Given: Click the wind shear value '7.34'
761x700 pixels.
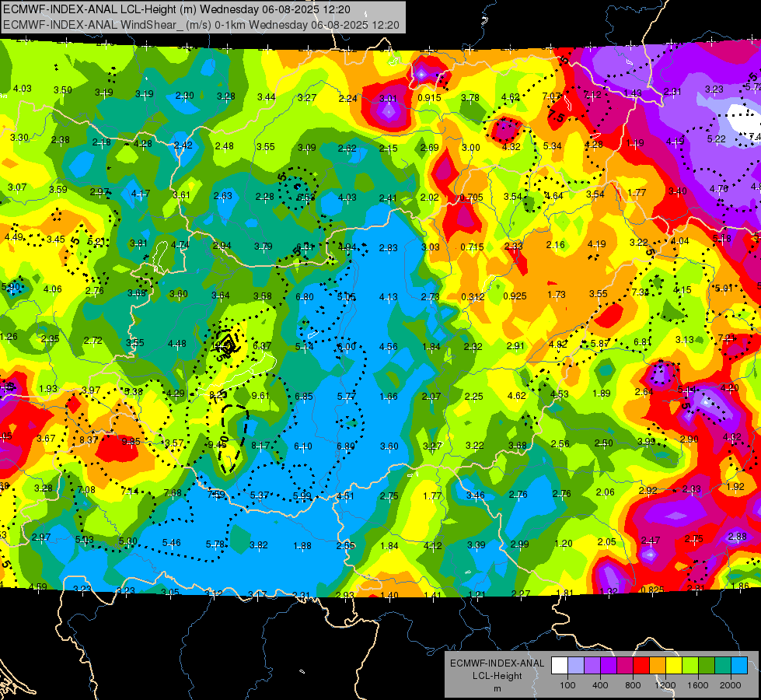Looking at the screenshot, I should tap(641, 292).
